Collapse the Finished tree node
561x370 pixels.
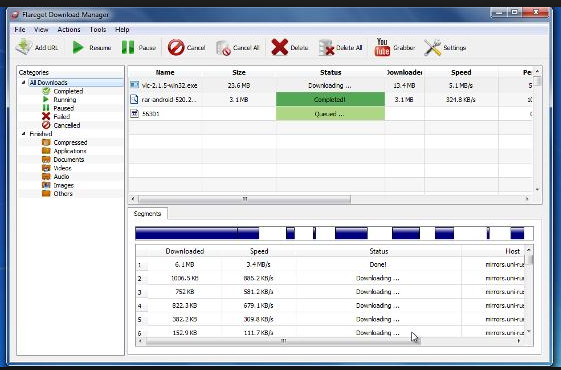pyautogui.click(x=24, y=133)
